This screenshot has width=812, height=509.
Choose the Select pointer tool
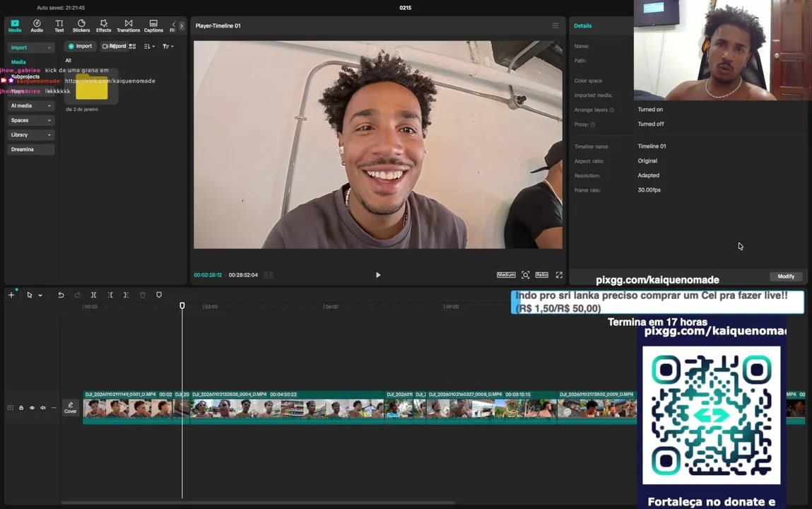click(x=30, y=295)
